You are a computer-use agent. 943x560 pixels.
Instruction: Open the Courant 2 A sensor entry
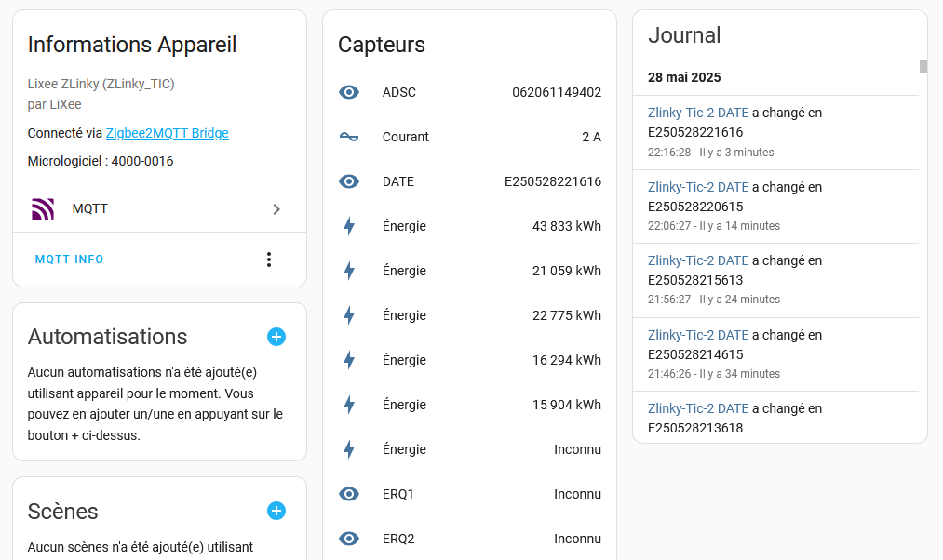(x=470, y=137)
